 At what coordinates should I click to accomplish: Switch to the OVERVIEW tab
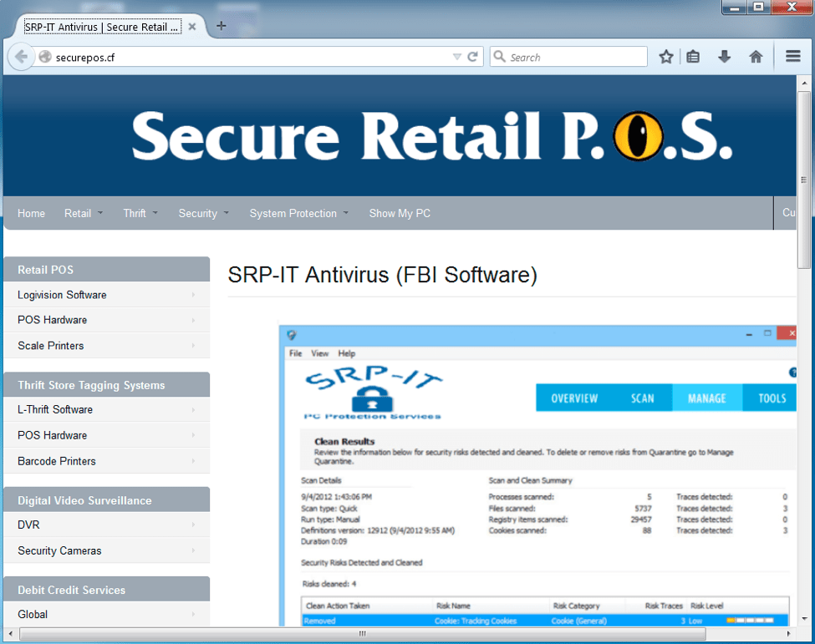click(x=574, y=398)
